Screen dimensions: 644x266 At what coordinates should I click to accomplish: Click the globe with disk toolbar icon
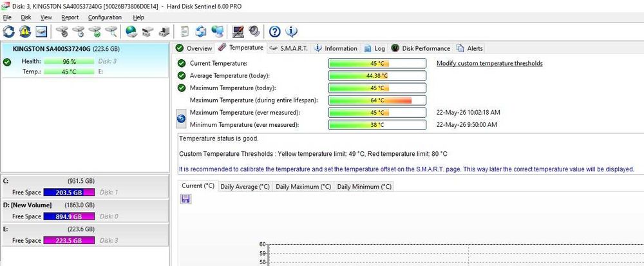click(x=131, y=32)
